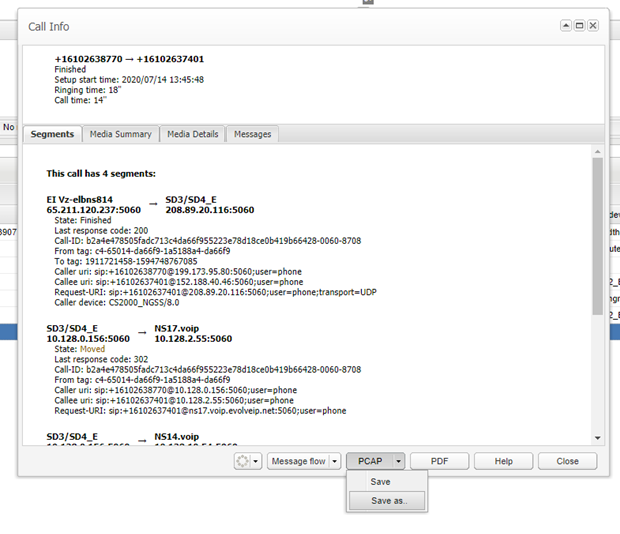
Task: Choose Save from the PCAP menu
Action: 381,481
